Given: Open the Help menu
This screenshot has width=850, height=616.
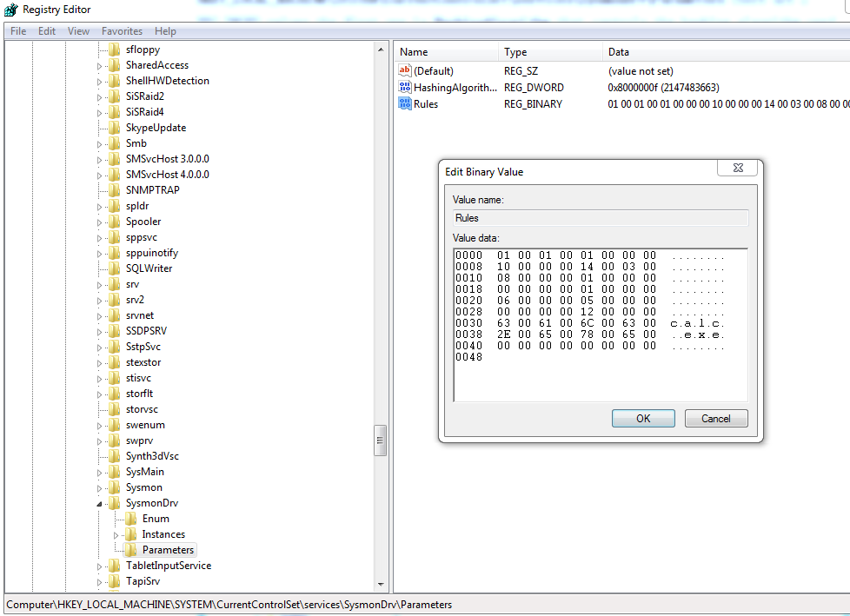Looking at the screenshot, I should (165, 31).
